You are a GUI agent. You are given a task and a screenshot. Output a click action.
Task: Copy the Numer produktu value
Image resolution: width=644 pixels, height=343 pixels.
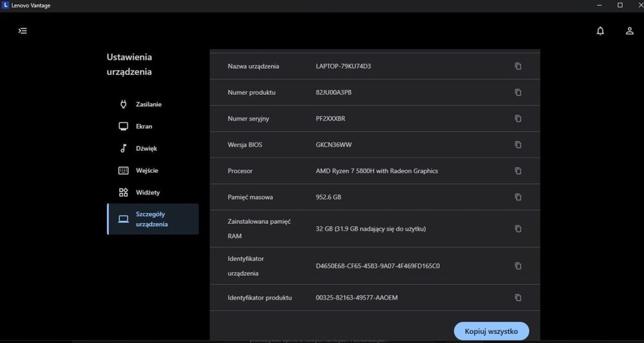[x=518, y=93]
